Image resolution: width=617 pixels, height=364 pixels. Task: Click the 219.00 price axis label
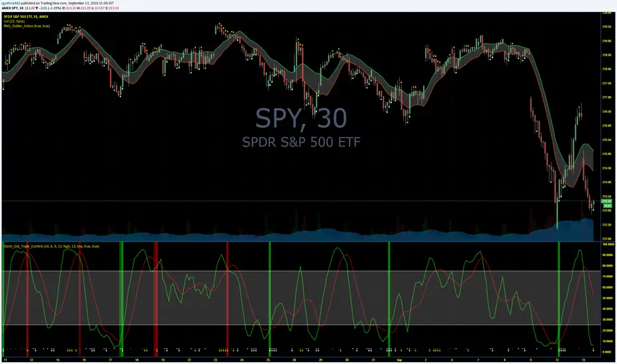[x=606, y=41]
